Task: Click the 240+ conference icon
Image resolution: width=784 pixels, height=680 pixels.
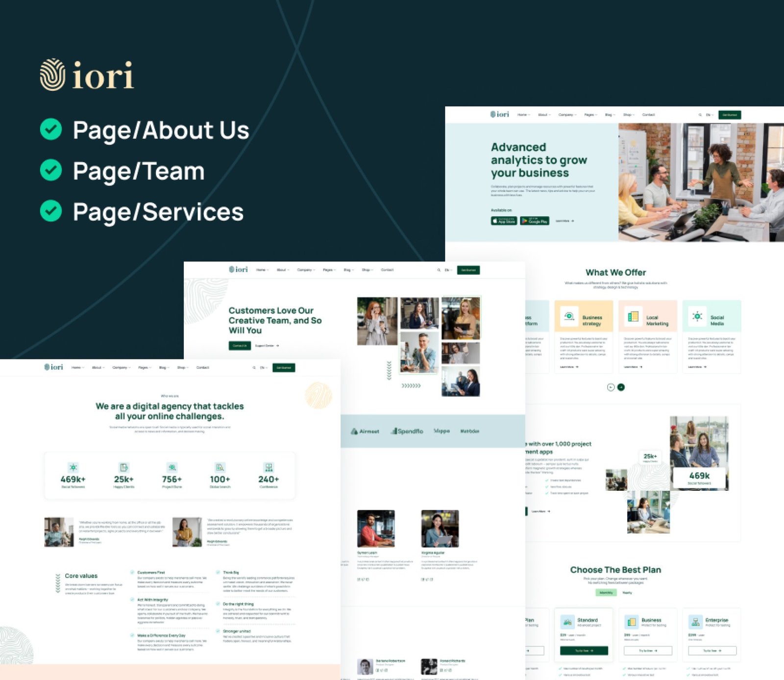Action: [x=269, y=467]
